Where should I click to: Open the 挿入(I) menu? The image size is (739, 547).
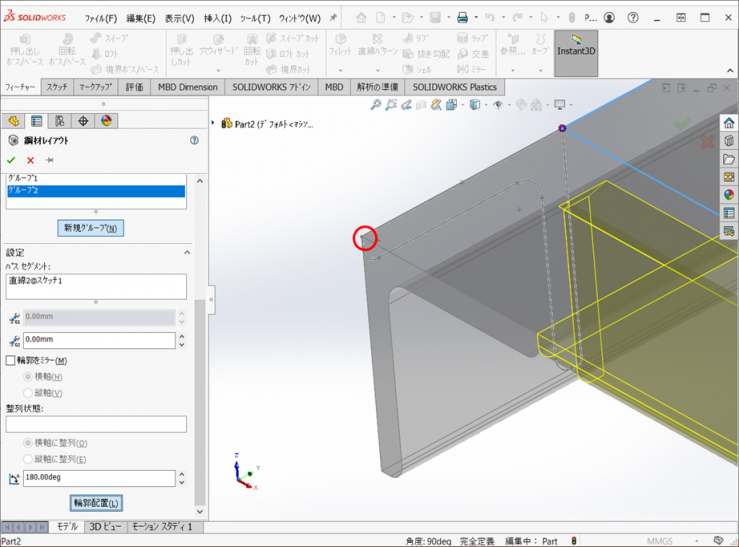(x=217, y=18)
